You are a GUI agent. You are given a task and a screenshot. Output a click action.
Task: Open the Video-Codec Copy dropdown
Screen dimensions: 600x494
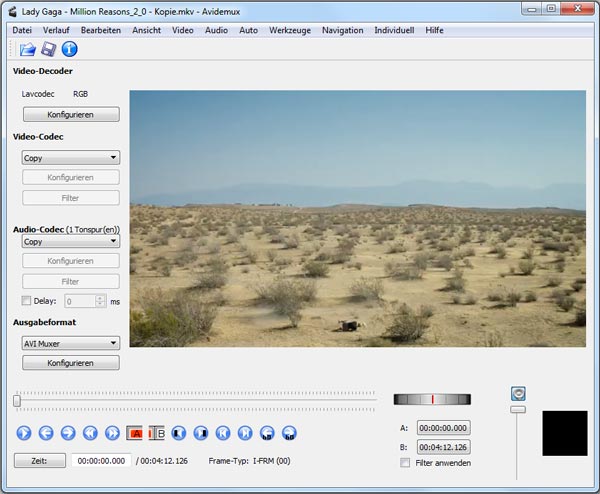coord(70,158)
